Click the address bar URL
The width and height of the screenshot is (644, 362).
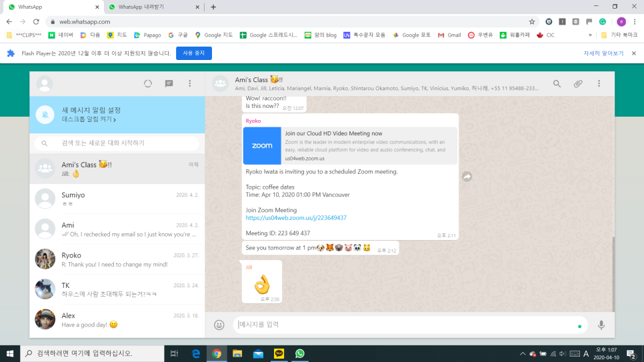click(85, 22)
